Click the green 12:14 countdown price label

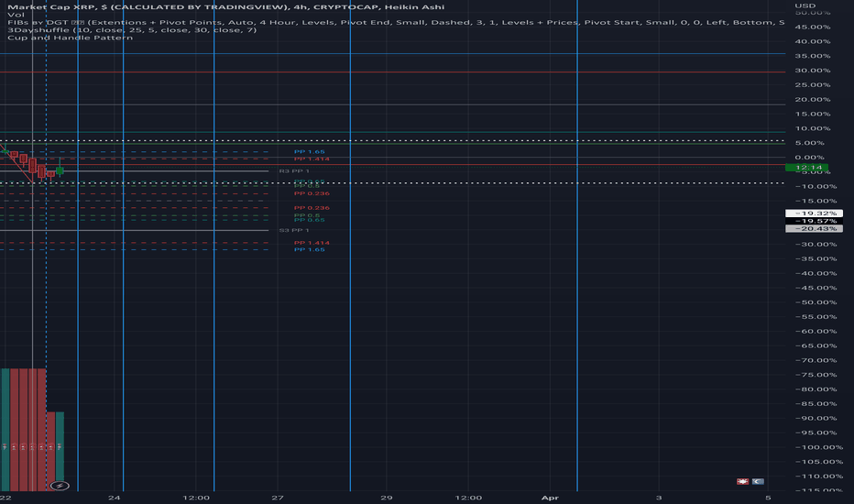point(806,168)
